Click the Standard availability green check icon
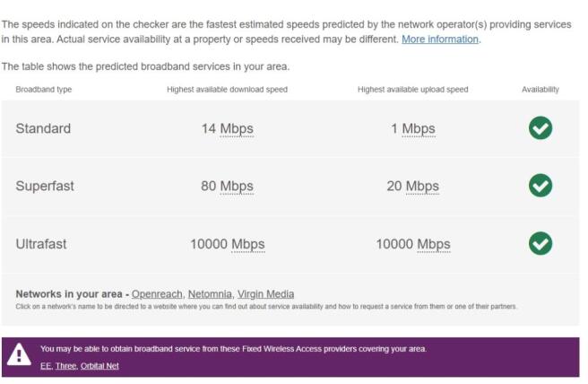This screenshot has height=384, width=588. pos(540,128)
